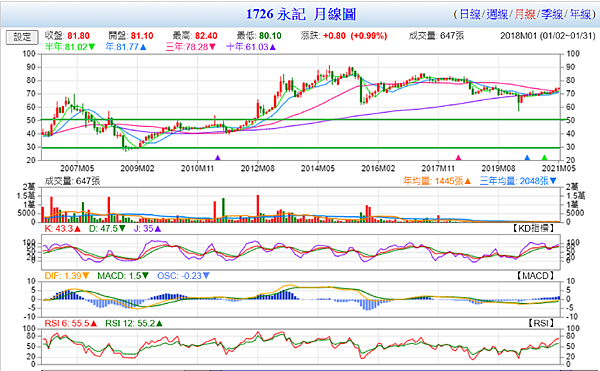
Task: Click the blue triangle marker on time axis
Action: (527, 157)
